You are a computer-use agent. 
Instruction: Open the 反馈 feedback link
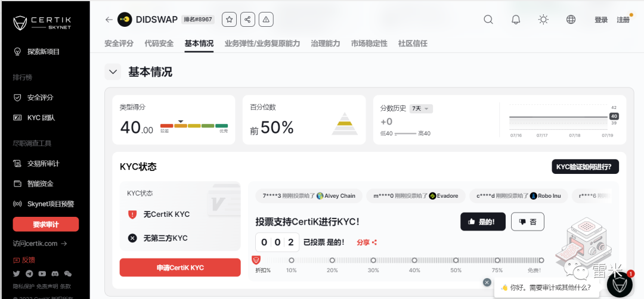[x=24, y=260]
